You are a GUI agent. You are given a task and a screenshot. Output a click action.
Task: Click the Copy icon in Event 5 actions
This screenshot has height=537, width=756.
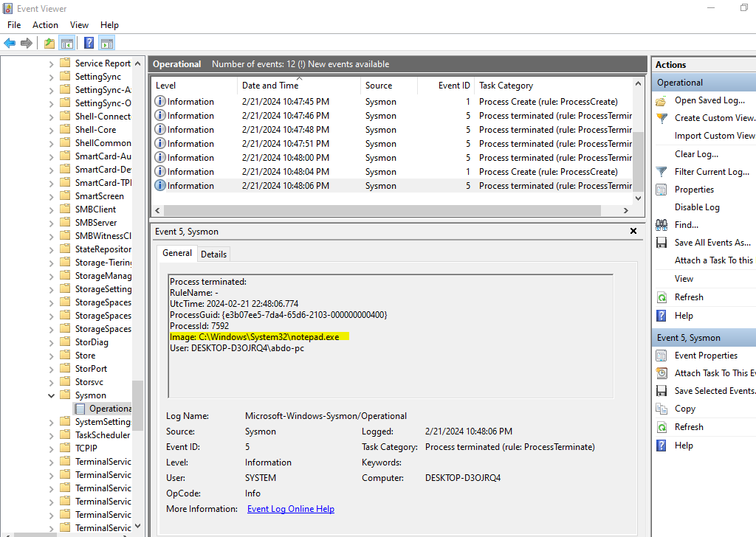661,409
